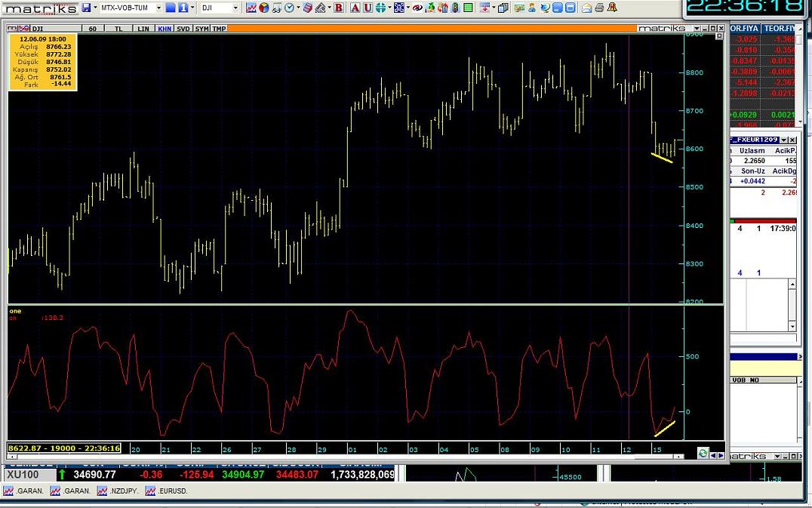Viewport: 812px width, 508px height.
Task: Switch to the EURUSD chart tab
Action: (167, 491)
